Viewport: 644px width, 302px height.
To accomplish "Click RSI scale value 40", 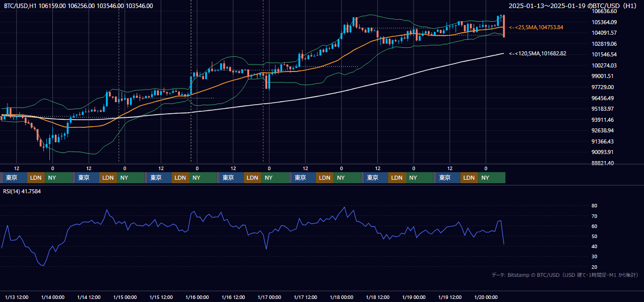I will pos(594,246).
